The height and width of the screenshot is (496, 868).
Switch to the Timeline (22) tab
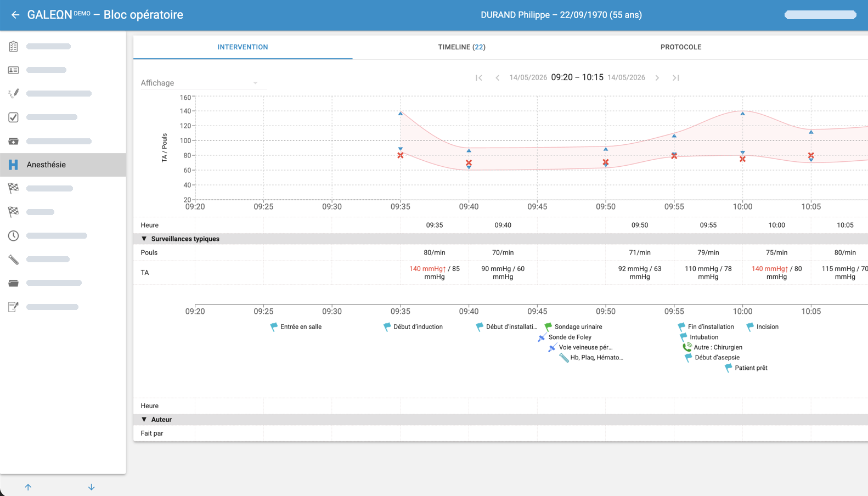tap(462, 47)
